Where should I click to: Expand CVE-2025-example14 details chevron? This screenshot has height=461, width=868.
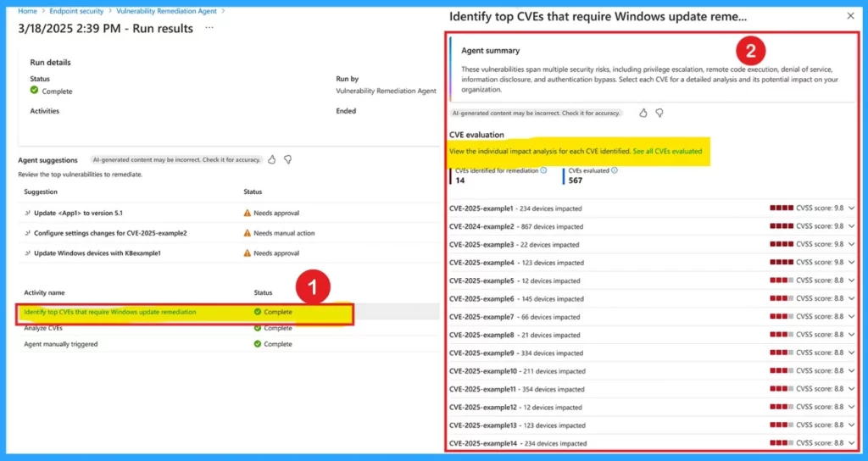[x=851, y=442]
